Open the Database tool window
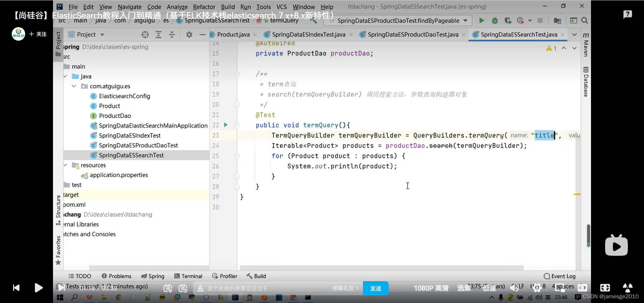 [x=586, y=82]
